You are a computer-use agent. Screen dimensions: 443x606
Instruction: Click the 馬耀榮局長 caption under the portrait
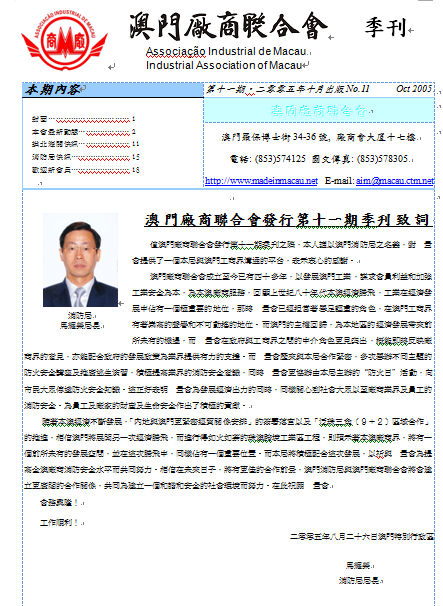80,325
